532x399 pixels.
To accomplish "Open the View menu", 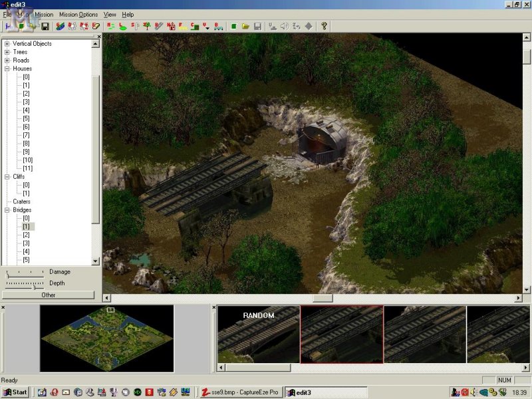I will click(110, 14).
